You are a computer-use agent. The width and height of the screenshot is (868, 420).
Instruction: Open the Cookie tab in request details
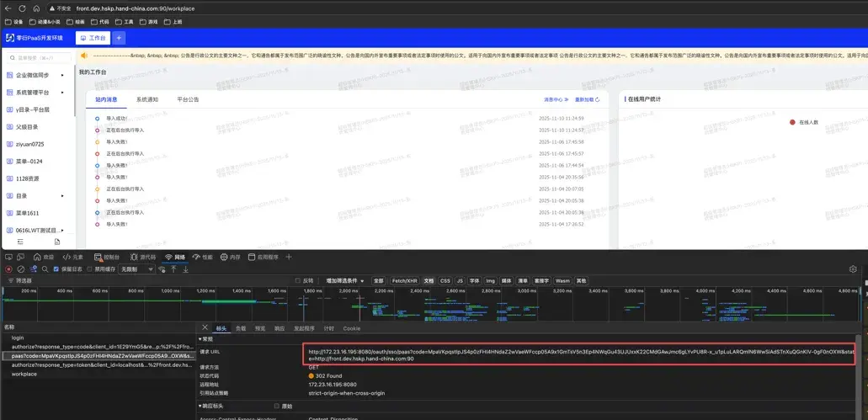coord(351,328)
